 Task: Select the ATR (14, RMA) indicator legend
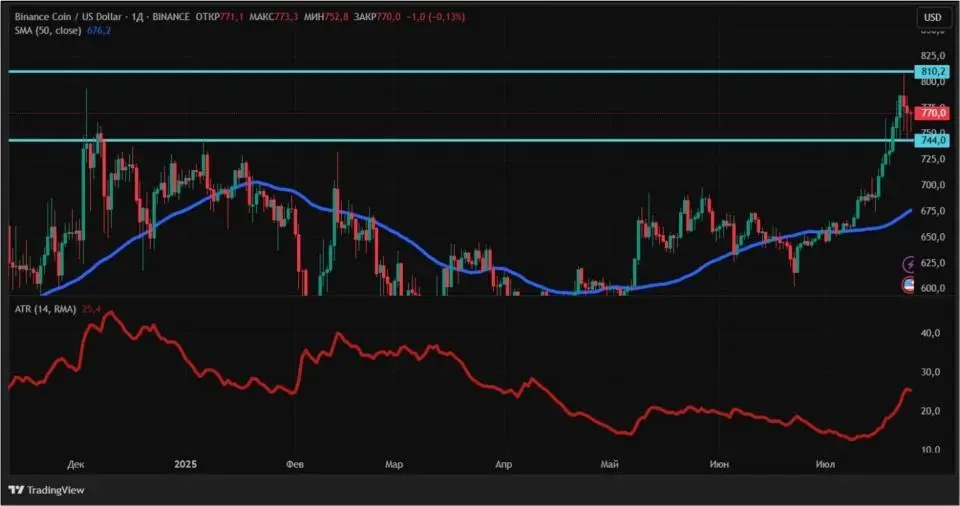coord(45,309)
